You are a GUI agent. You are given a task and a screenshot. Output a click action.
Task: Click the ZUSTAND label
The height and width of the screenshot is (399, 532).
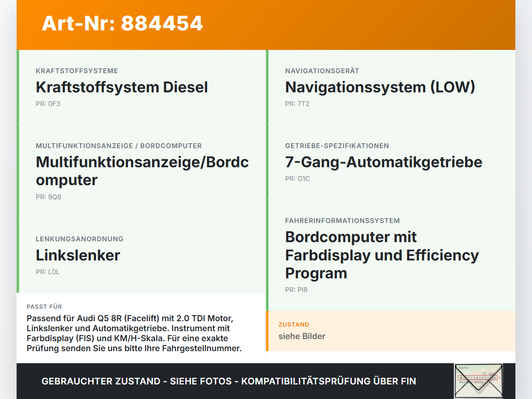(294, 325)
